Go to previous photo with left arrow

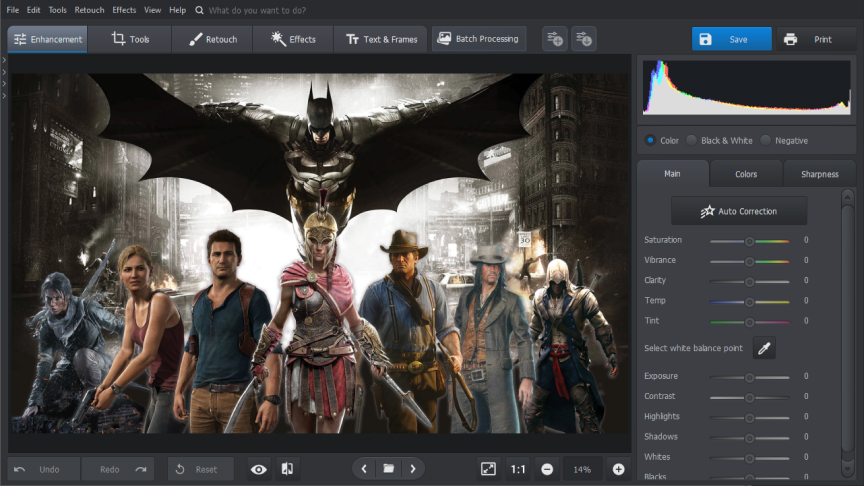pos(364,469)
